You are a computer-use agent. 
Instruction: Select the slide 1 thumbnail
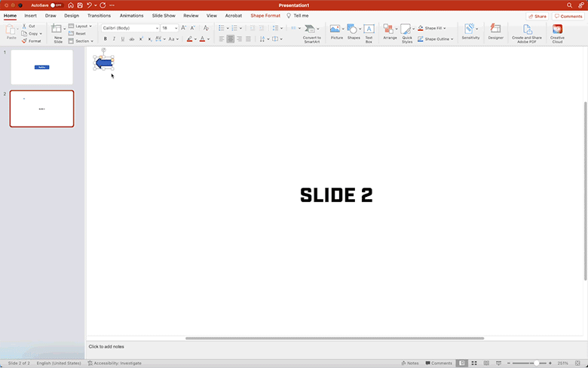(42, 67)
